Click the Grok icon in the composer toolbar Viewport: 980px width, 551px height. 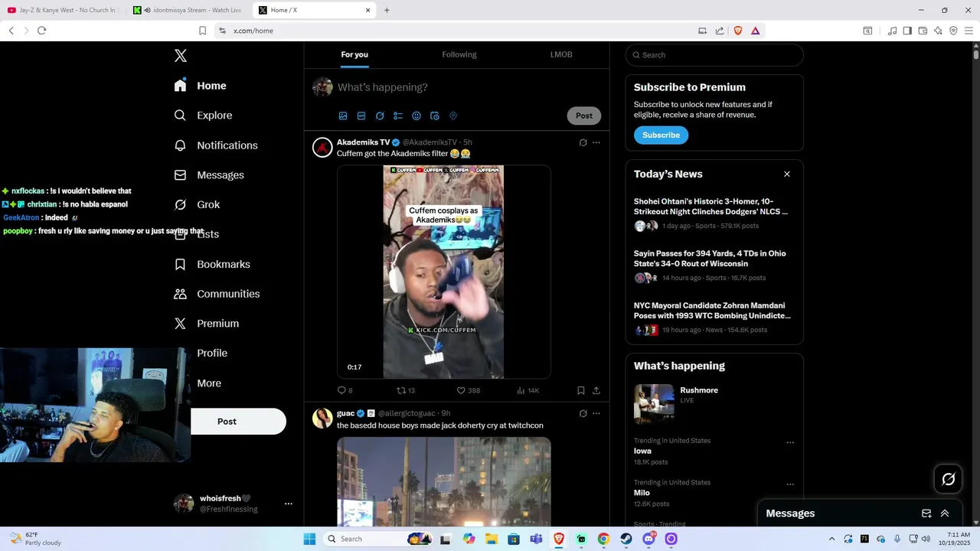[x=380, y=116]
